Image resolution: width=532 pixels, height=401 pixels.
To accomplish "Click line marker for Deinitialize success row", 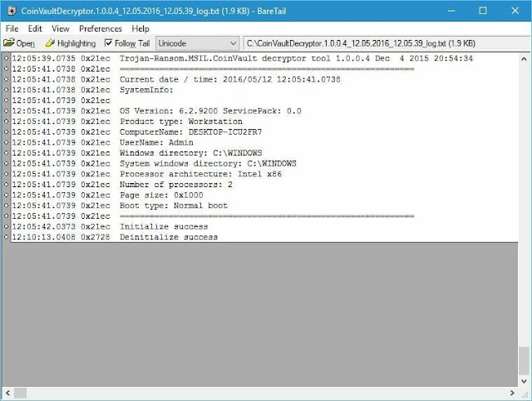I will (6, 237).
